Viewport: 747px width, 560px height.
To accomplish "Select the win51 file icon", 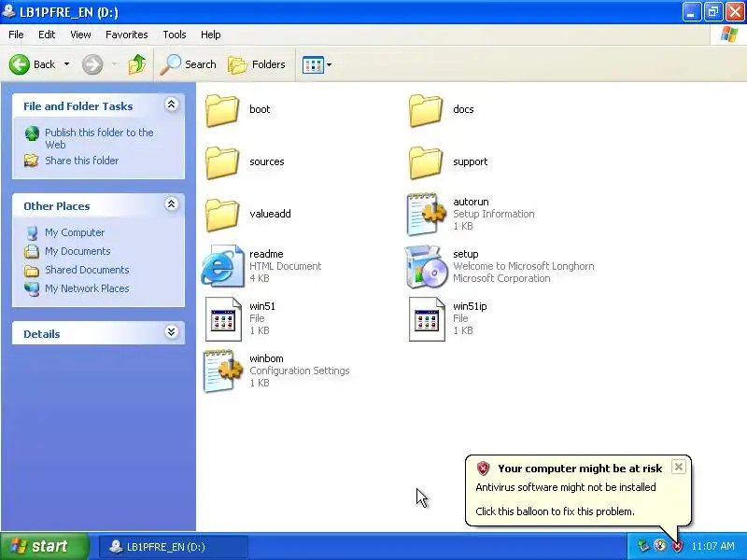I will [x=223, y=319].
